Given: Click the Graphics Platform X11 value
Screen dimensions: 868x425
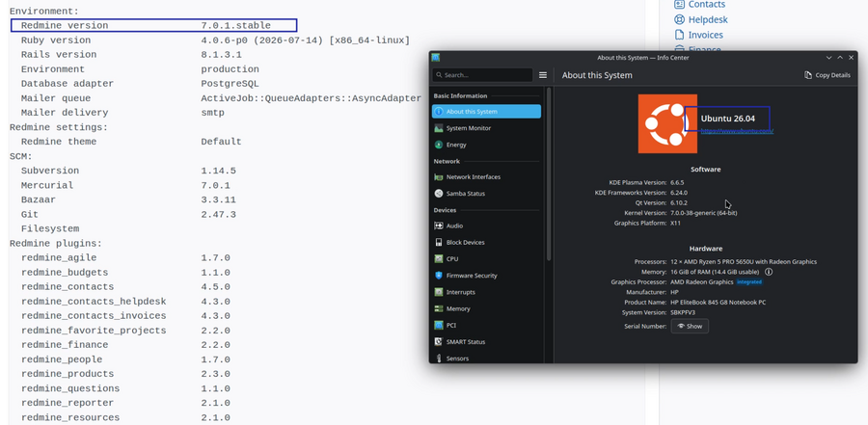Looking at the screenshot, I should (675, 224).
